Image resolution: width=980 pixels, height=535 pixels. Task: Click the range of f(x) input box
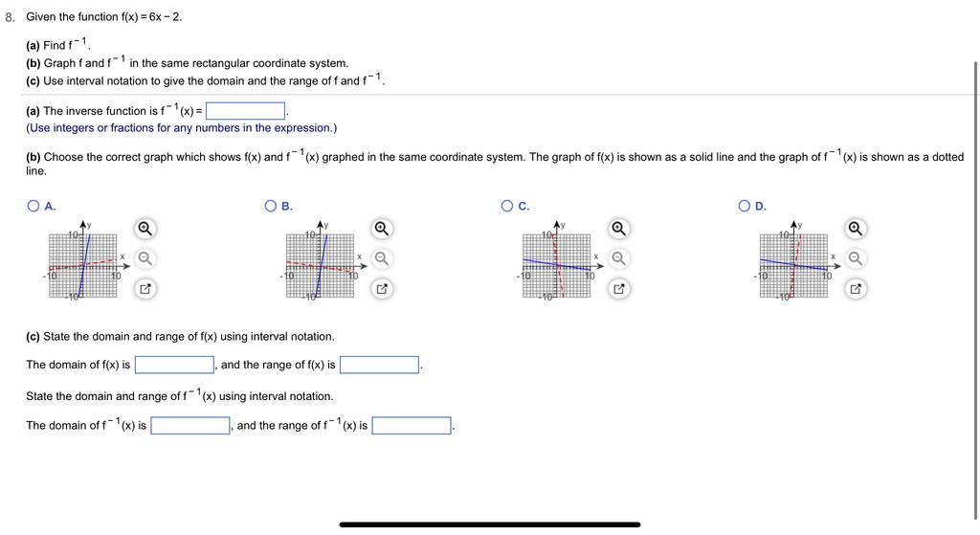379,365
